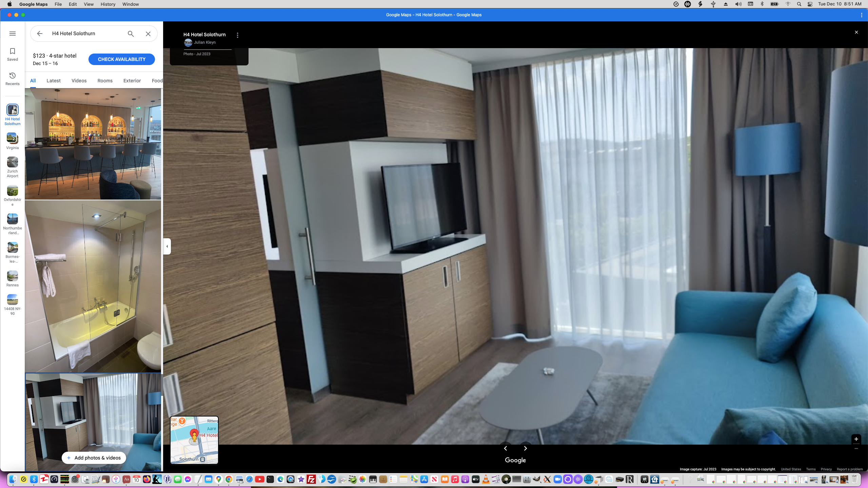The height and width of the screenshot is (488, 868).
Task: Click the back arrow beside the search field
Action: coord(40,34)
